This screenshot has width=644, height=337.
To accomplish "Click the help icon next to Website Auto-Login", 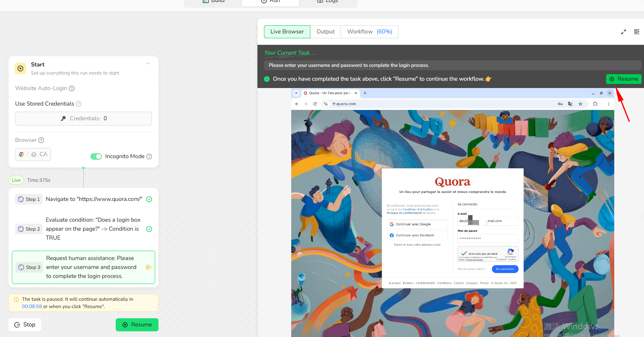I will point(72,88).
